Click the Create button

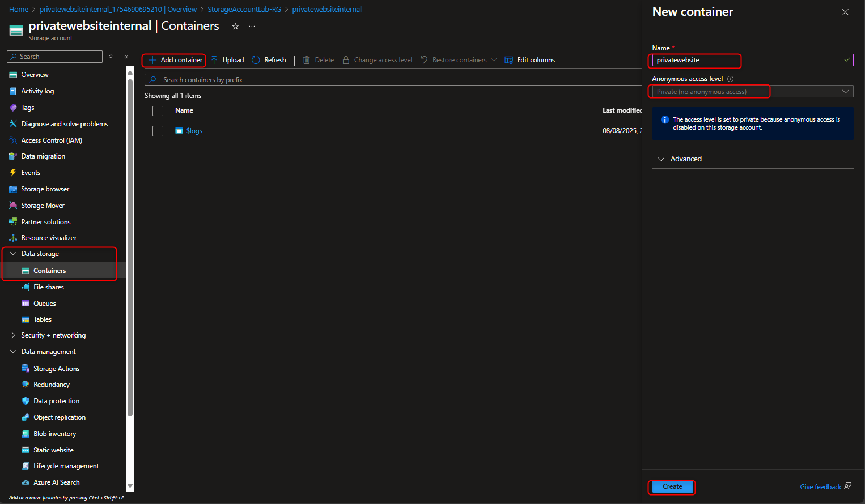[x=672, y=486]
